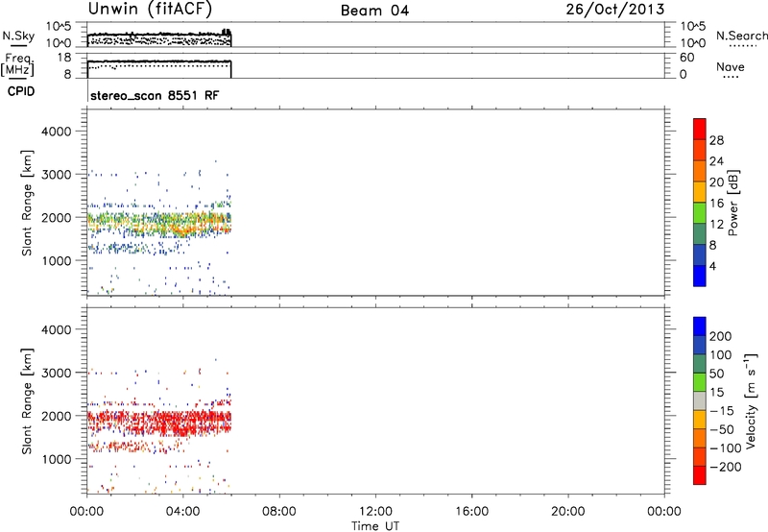768x532 pixels.
Task: Click the "2000" tick in the power panel
Action: coord(57,217)
